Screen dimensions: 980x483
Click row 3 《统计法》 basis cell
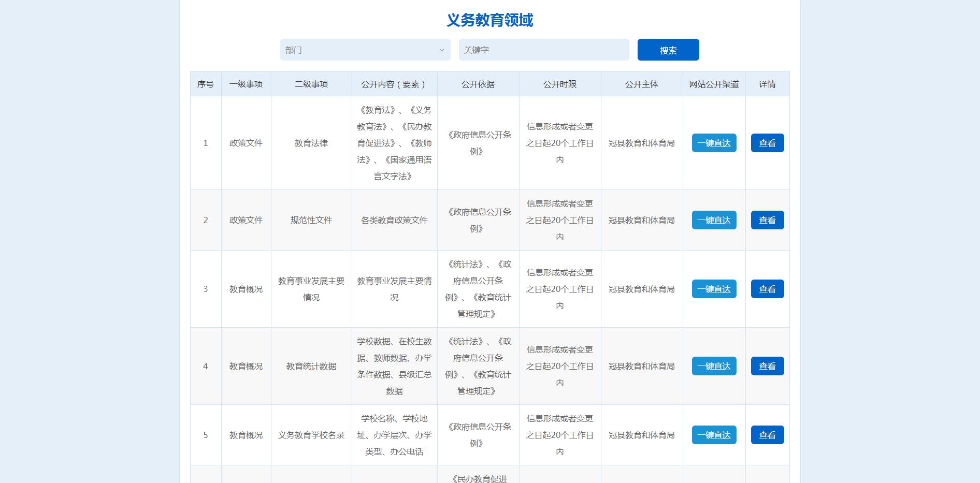[x=478, y=289]
